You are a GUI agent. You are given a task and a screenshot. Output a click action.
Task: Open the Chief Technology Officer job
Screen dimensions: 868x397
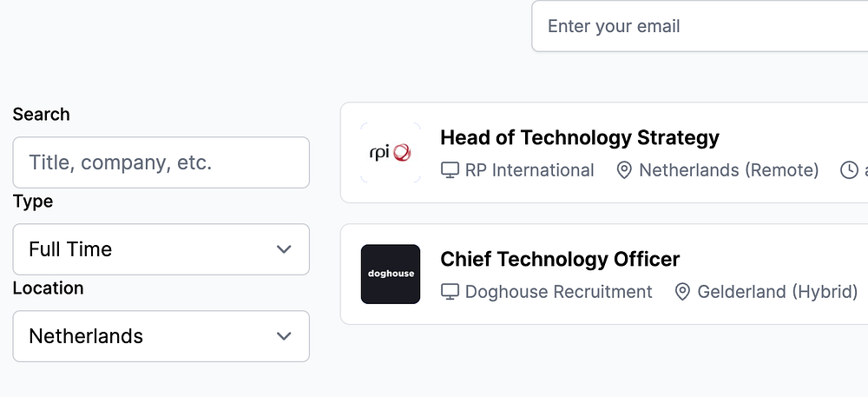(x=560, y=259)
